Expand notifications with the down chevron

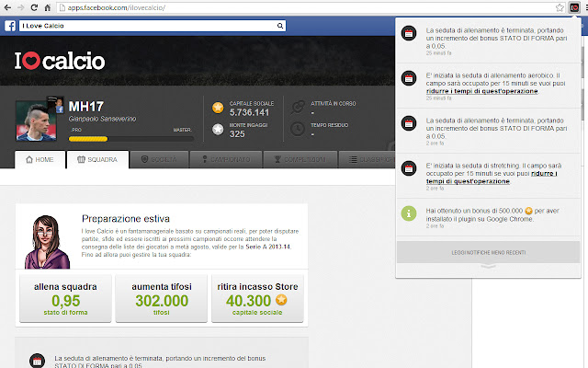click(488, 267)
